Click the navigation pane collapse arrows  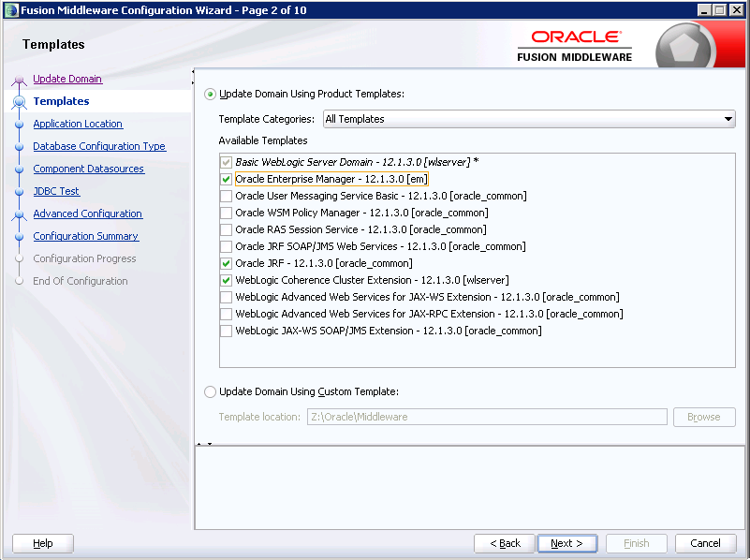point(193,78)
